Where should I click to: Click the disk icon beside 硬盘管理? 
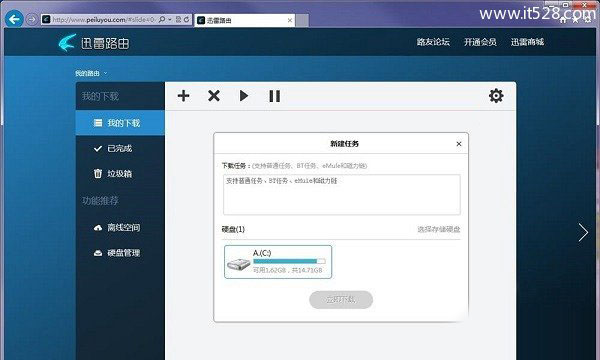[x=98, y=253]
